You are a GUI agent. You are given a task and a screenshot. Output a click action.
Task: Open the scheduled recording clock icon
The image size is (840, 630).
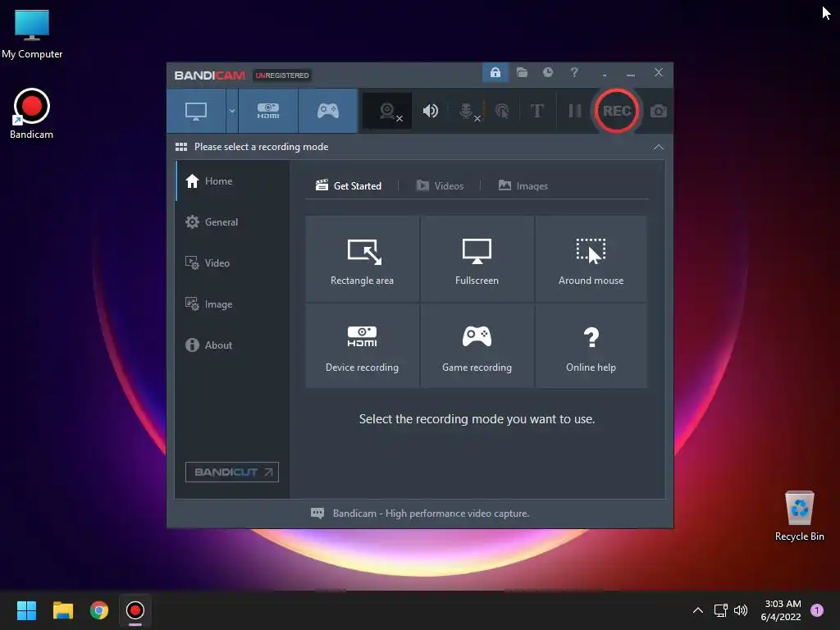(547, 72)
